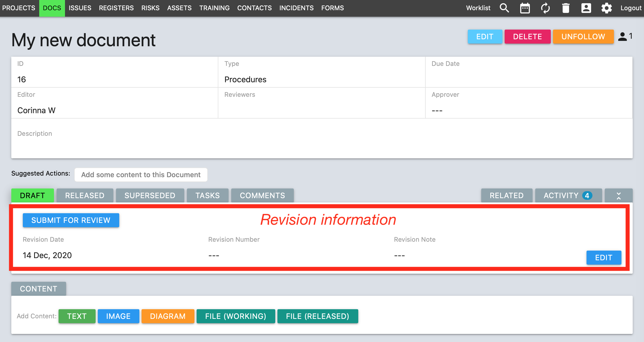Open ASSETS navigation item
This screenshot has height=342, width=644.
pos(179,8)
